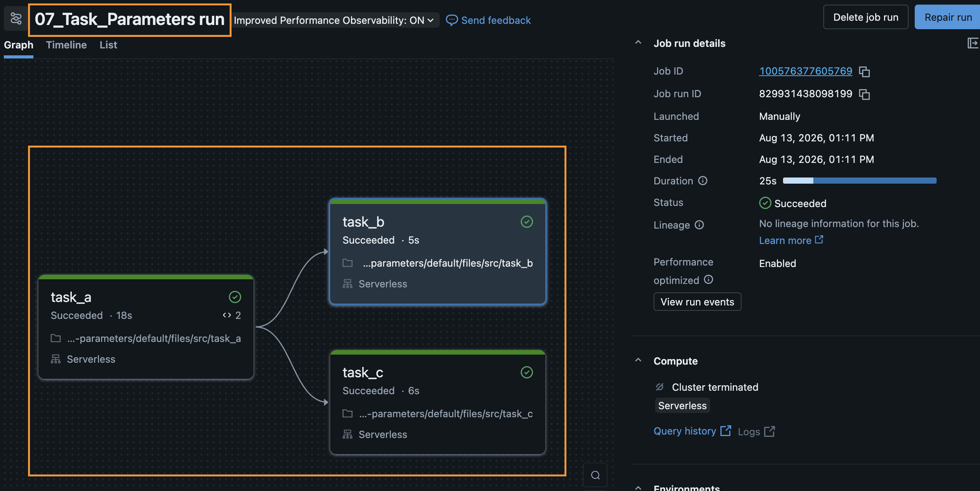Click task_a green success checkmark
The image size is (980, 491).
235,297
